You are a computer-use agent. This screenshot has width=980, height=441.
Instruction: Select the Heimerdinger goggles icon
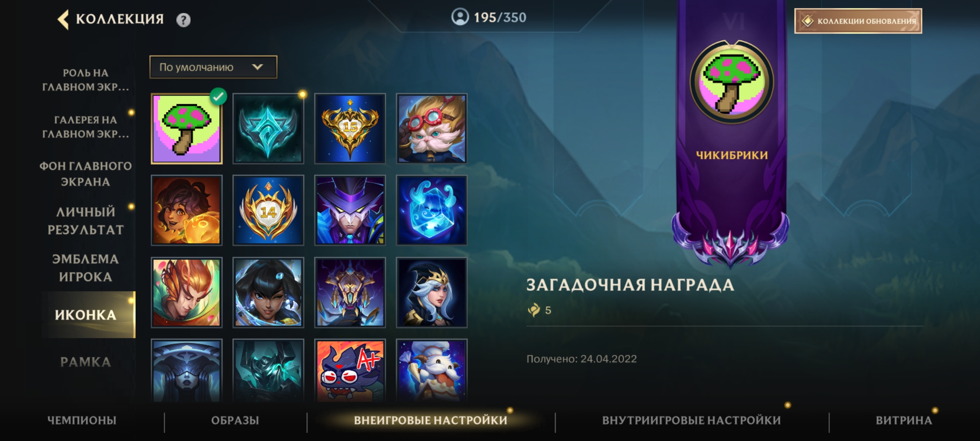(x=432, y=129)
